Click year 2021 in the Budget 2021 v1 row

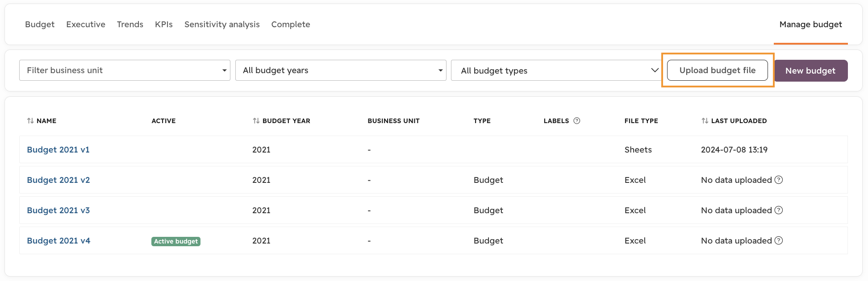261,150
